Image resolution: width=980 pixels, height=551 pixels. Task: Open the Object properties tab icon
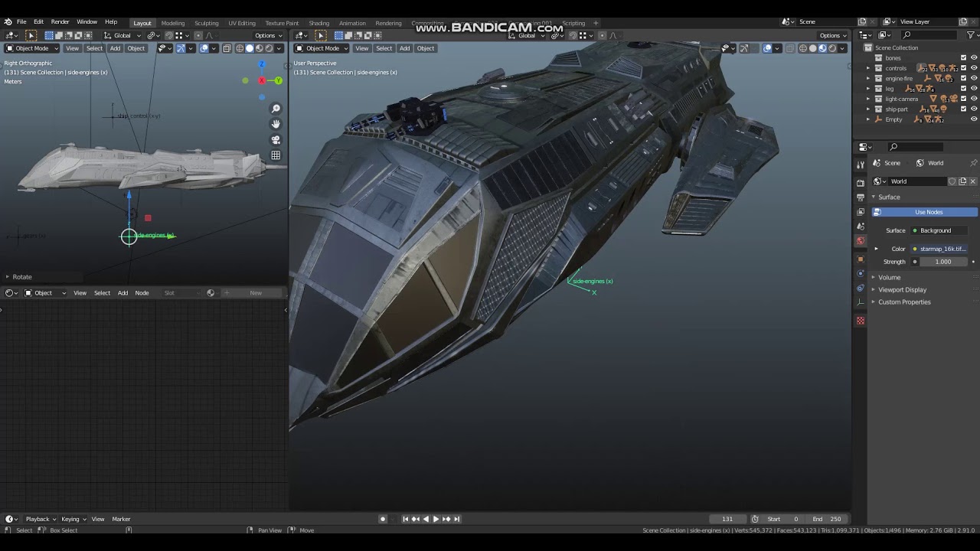861,259
